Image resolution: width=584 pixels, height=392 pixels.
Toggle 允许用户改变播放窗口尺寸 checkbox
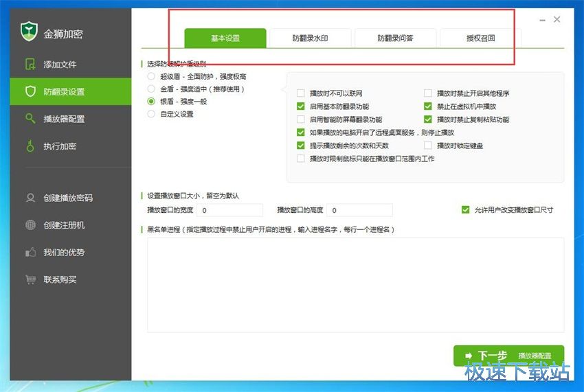tap(465, 209)
